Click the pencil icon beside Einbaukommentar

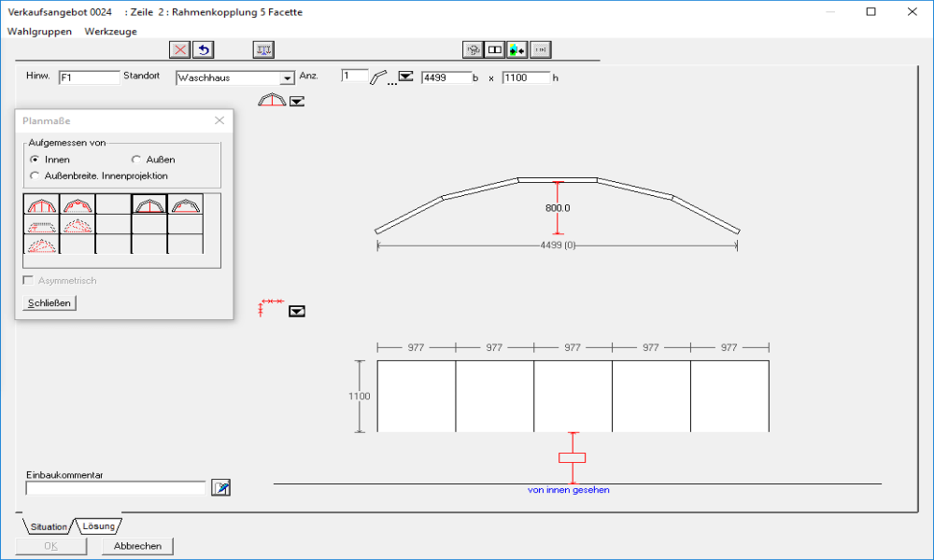[x=220, y=487]
